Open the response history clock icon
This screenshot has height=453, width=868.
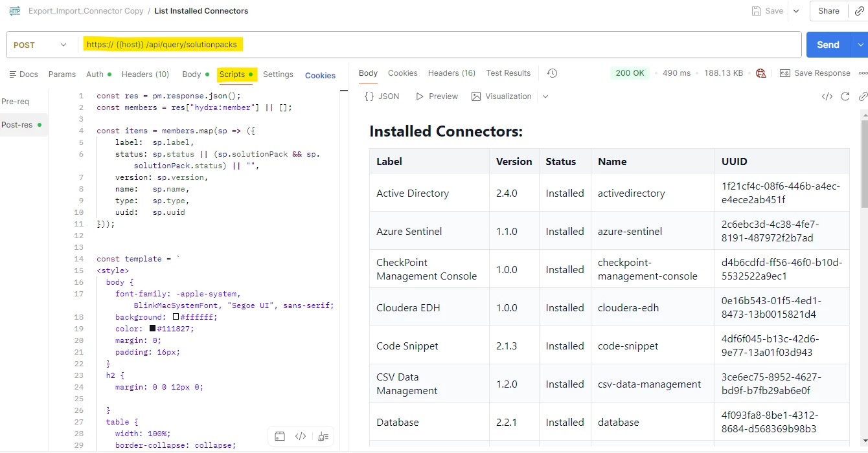(552, 73)
